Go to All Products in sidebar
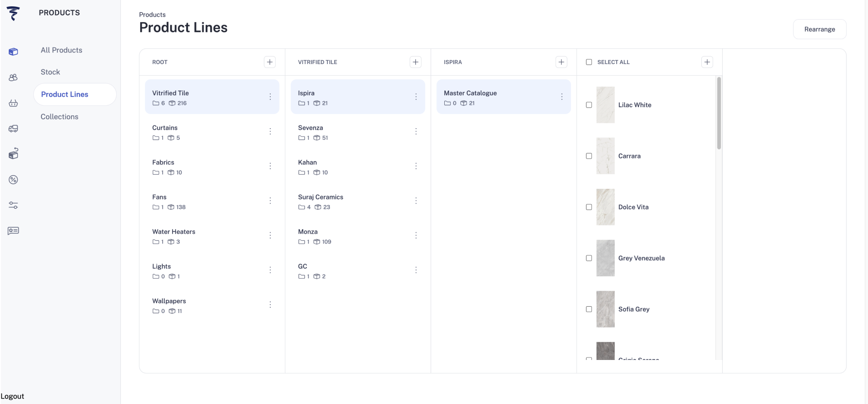 (62, 50)
